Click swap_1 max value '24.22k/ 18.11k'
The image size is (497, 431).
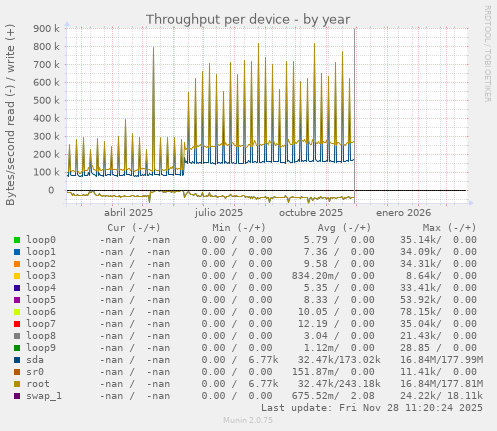click(441, 396)
